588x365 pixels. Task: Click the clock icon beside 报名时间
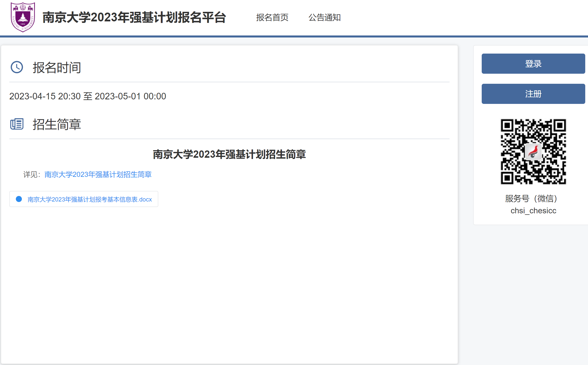coord(17,67)
